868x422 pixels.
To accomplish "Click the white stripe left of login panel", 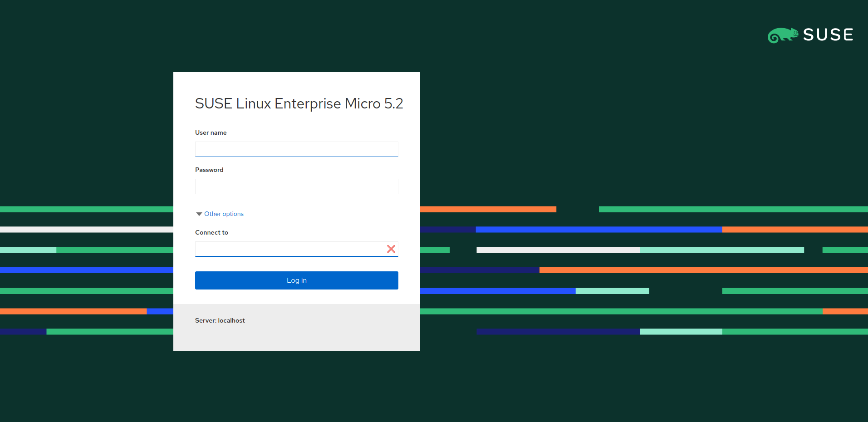I will (x=86, y=230).
